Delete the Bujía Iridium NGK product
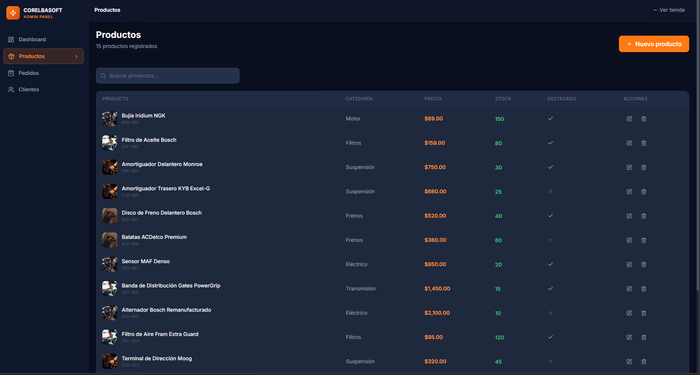 pos(643,119)
